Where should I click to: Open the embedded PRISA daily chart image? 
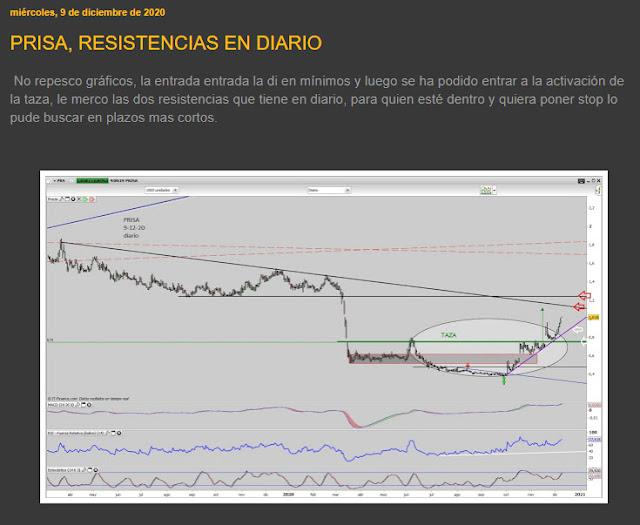click(x=324, y=337)
